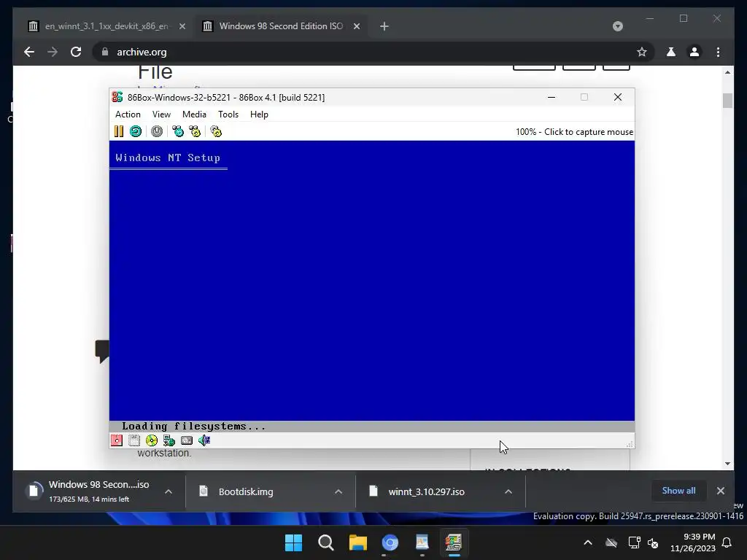Image resolution: width=747 pixels, height=560 pixels.
Task: Expand options for Bootdisk.img download
Action: click(338, 491)
